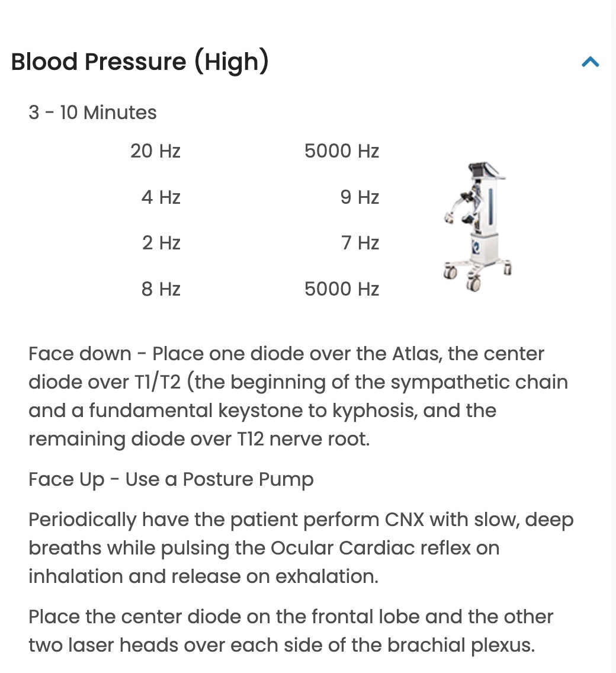The image size is (616, 673).
Task: Click the top 5000 Hz frequency value
Action: pos(341,151)
